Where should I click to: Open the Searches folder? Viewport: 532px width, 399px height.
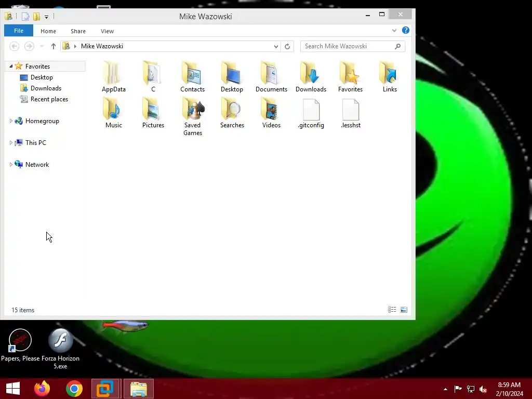click(x=232, y=113)
